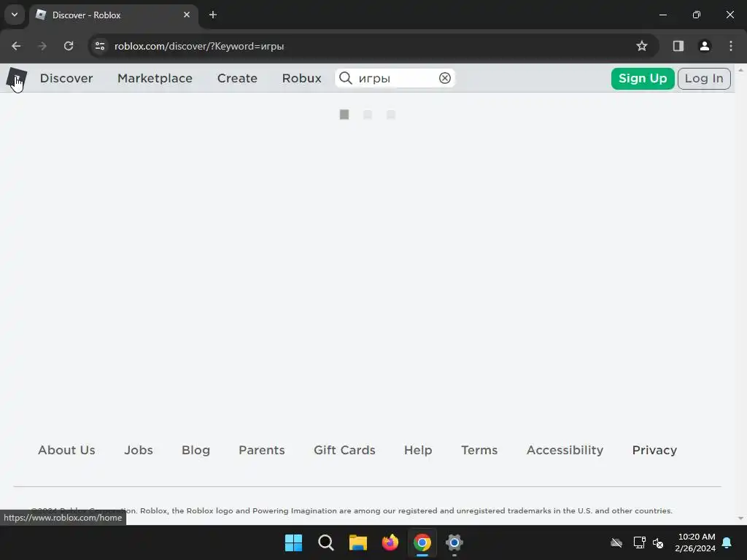Viewport: 747px width, 560px height.
Task: Open site information icon in address bar
Action: coord(99,46)
